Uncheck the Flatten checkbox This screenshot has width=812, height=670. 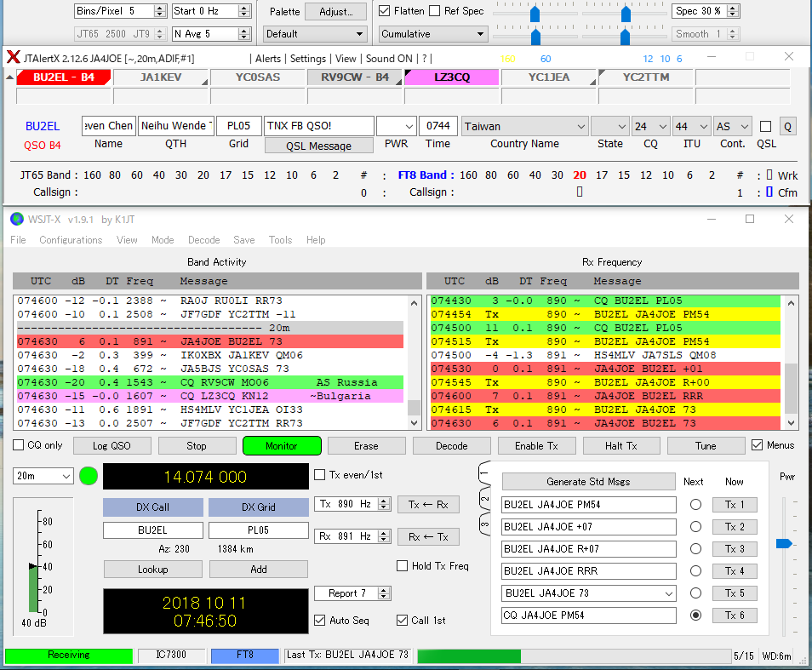pyautogui.click(x=385, y=11)
